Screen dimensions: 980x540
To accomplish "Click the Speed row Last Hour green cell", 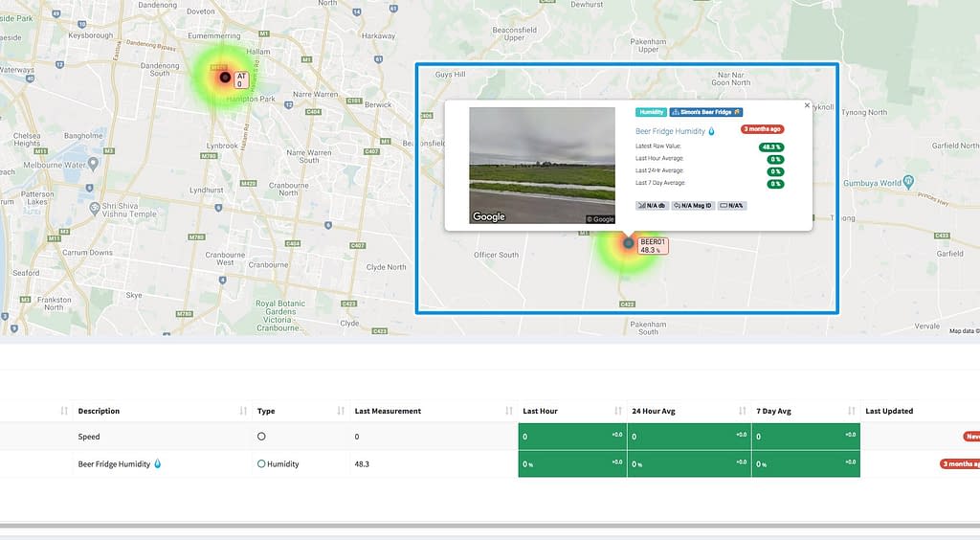I will tap(572, 437).
